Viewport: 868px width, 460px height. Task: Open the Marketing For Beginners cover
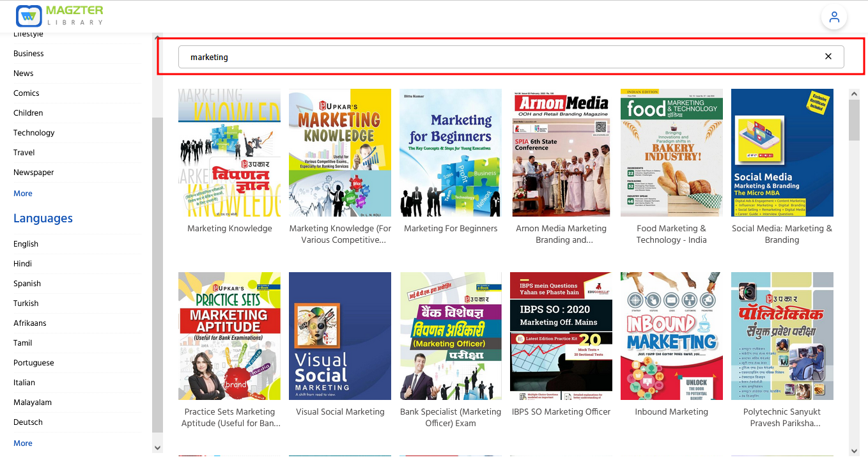pos(451,153)
